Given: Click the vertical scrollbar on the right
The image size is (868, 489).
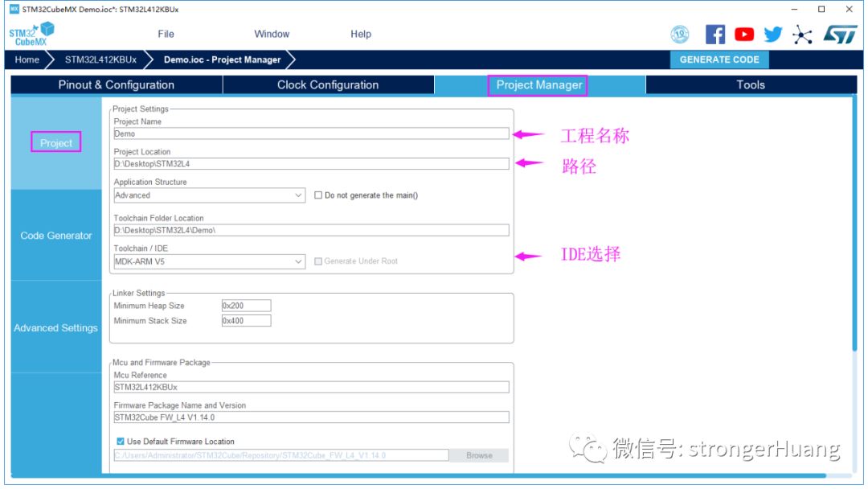Looking at the screenshot, I should 854,225.
